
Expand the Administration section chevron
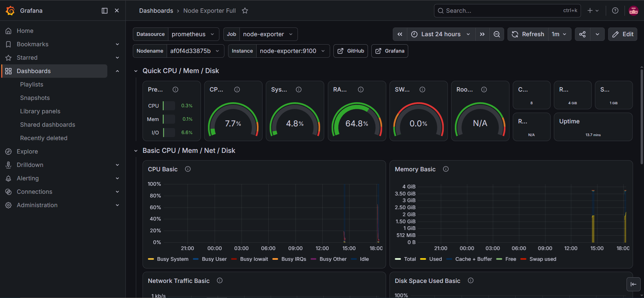[117, 205]
